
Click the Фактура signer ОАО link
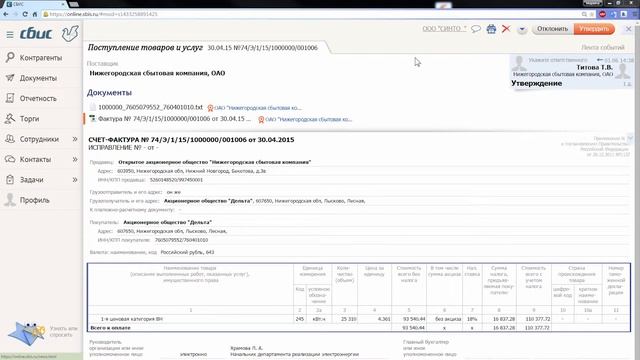[309, 120]
